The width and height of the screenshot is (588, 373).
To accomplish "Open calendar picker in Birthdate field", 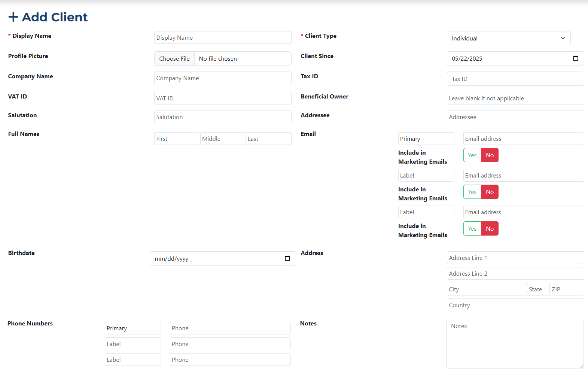I will click(287, 258).
